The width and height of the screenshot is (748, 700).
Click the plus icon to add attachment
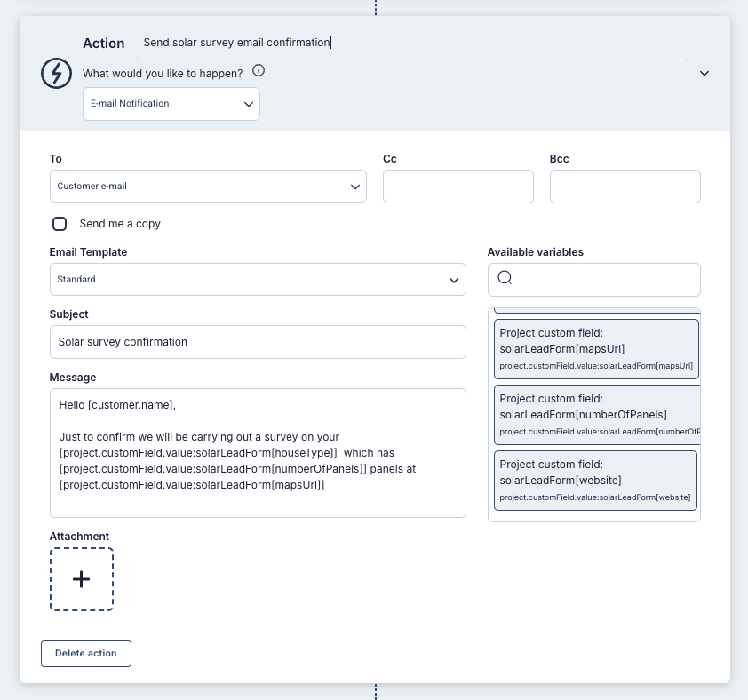click(x=81, y=579)
